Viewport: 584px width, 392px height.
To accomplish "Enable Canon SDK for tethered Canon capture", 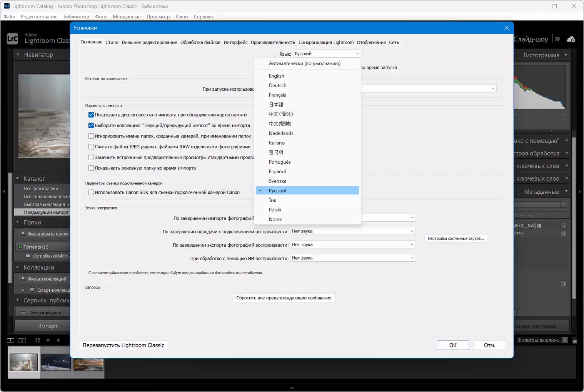I will pyautogui.click(x=91, y=192).
